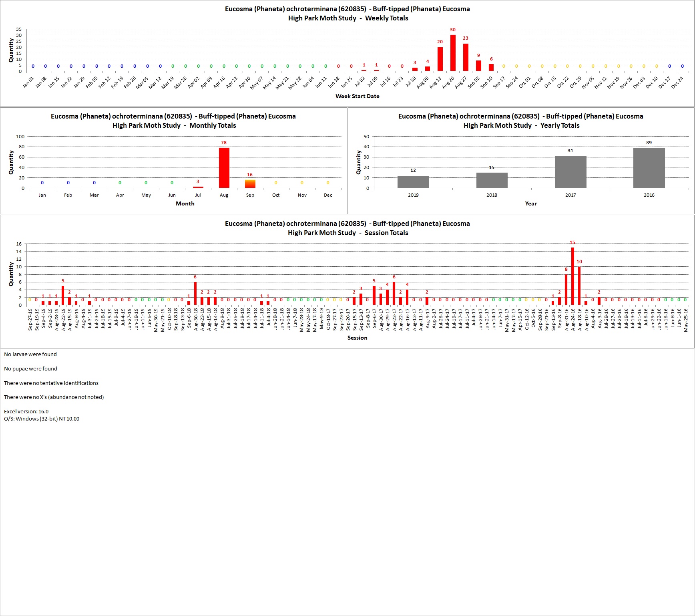Select the 'Week Start Date' axis title
The image size is (695, 616).
tap(358, 96)
